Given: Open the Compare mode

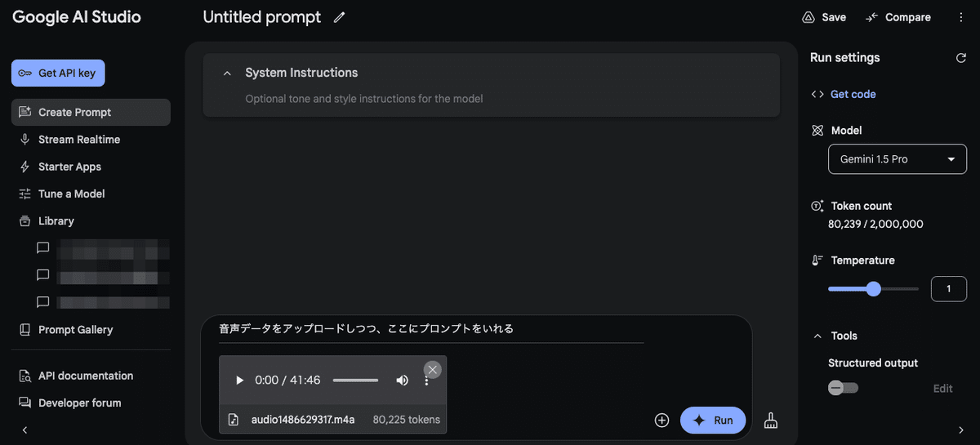Looking at the screenshot, I should [x=898, y=17].
